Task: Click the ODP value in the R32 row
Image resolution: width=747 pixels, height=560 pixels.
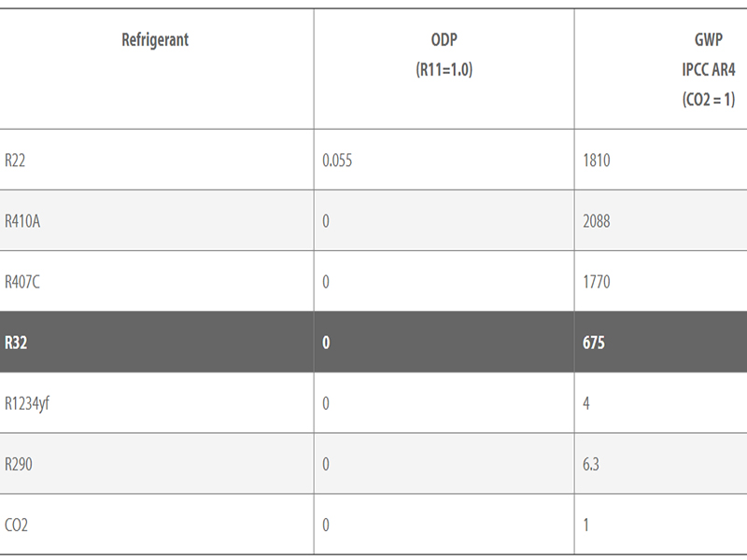Action: 326,343
